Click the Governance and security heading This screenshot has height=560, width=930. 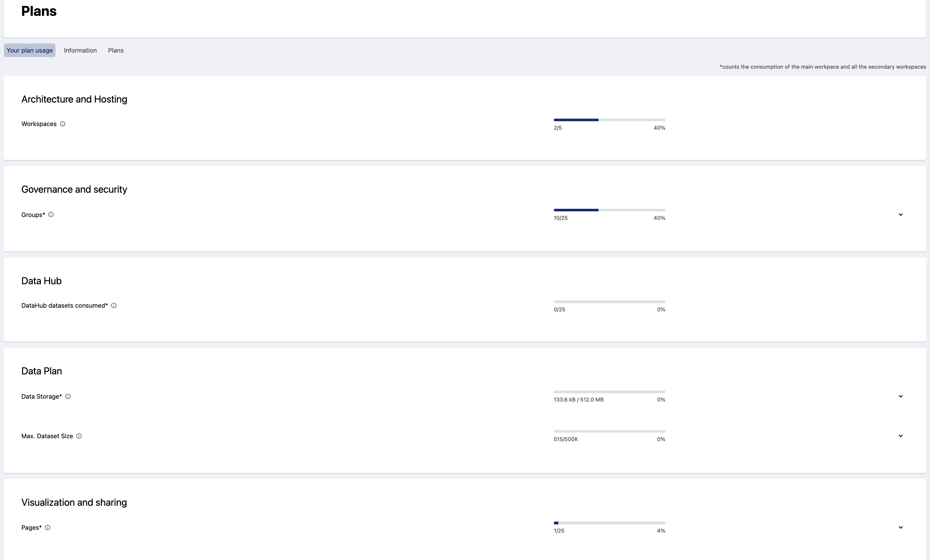[74, 189]
